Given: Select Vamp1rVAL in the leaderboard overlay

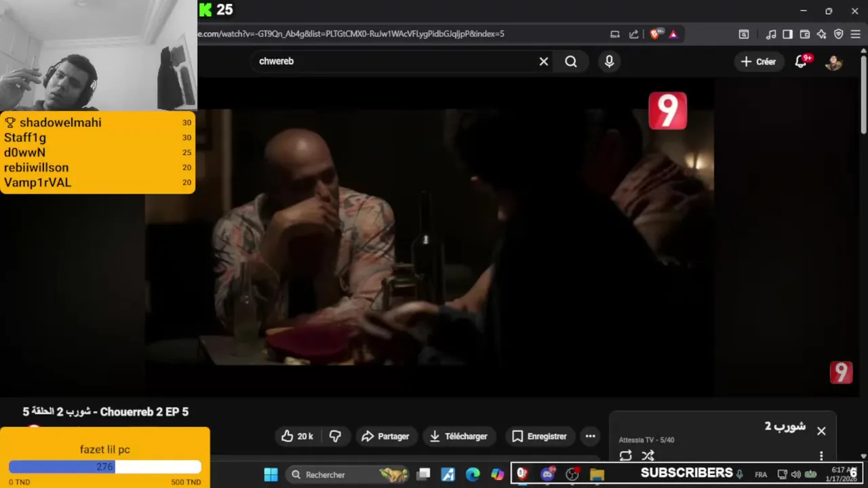Looking at the screenshot, I should [x=37, y=182].
